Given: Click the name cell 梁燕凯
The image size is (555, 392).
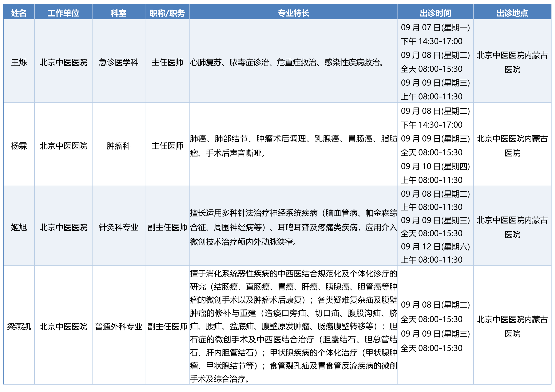Looking at the screenshot, I should (x=19, y=326).
